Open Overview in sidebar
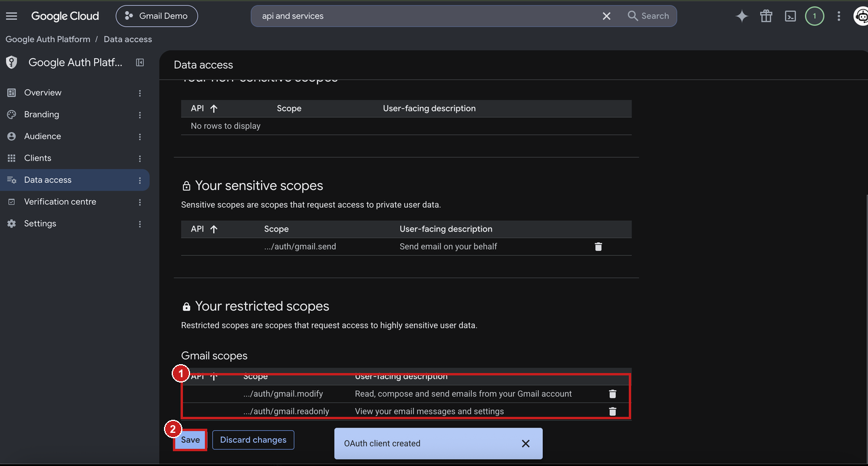The height and width of the screenshot is (466, 868). click(43, 92)
